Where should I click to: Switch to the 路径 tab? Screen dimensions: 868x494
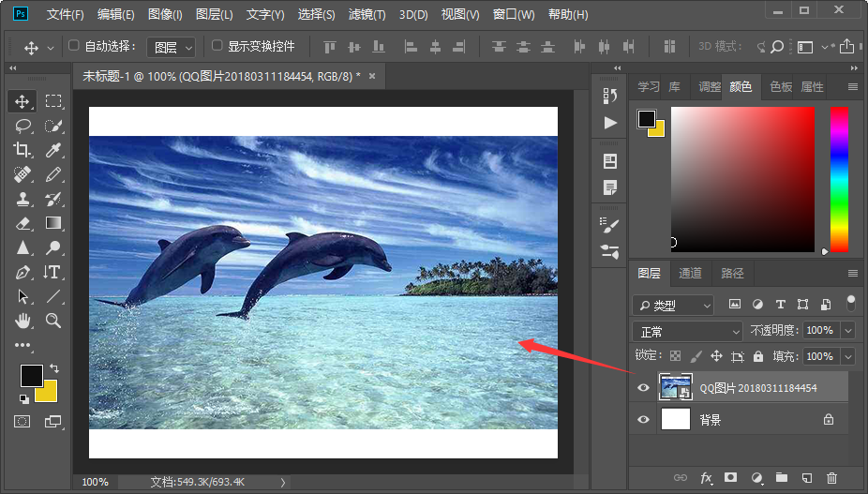[x=732, y=273]
